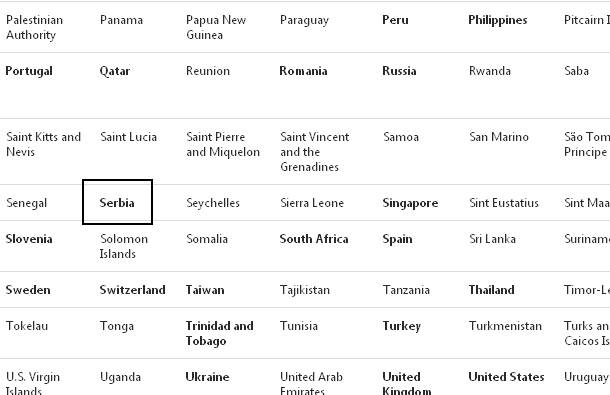The width and height of the screenshot is (610, 395).
Task: Select the highlighted Serbia entry
Action: (x=117, y=203)
